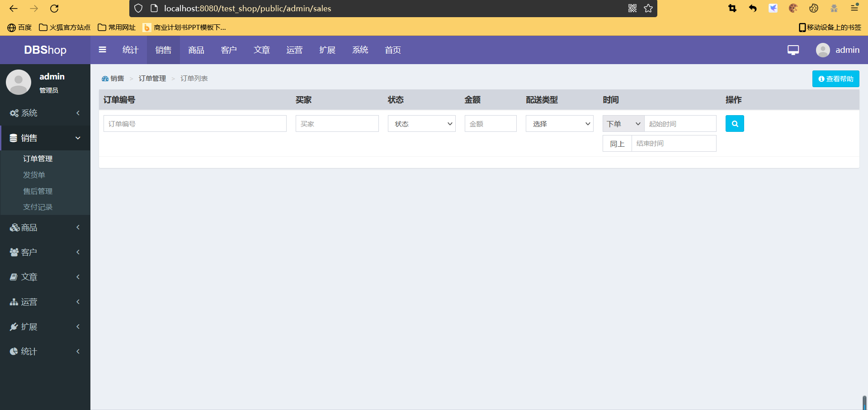Open the 百度 bookmark
868x410 pixels.
(19, 28)
